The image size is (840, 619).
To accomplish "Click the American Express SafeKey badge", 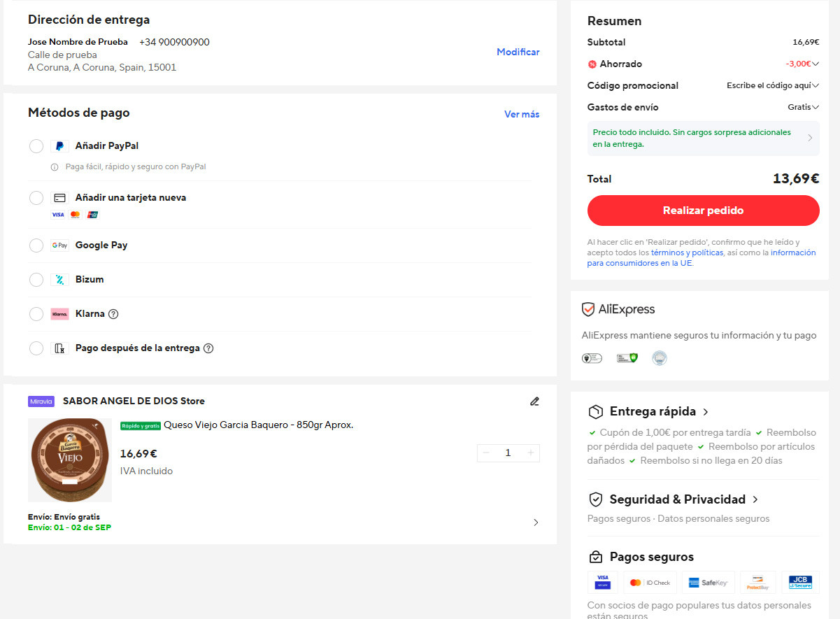I will (x=708, y=582).
